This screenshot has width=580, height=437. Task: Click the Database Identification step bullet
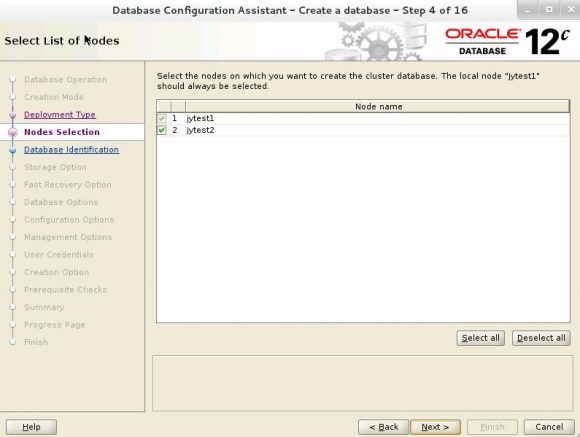[13, 150]
